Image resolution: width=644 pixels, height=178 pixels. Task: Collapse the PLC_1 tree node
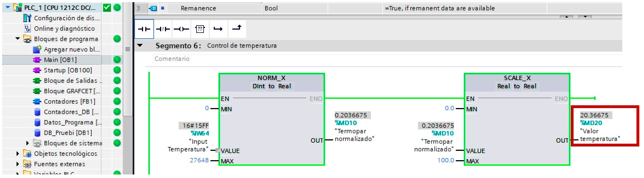(8, 7)
